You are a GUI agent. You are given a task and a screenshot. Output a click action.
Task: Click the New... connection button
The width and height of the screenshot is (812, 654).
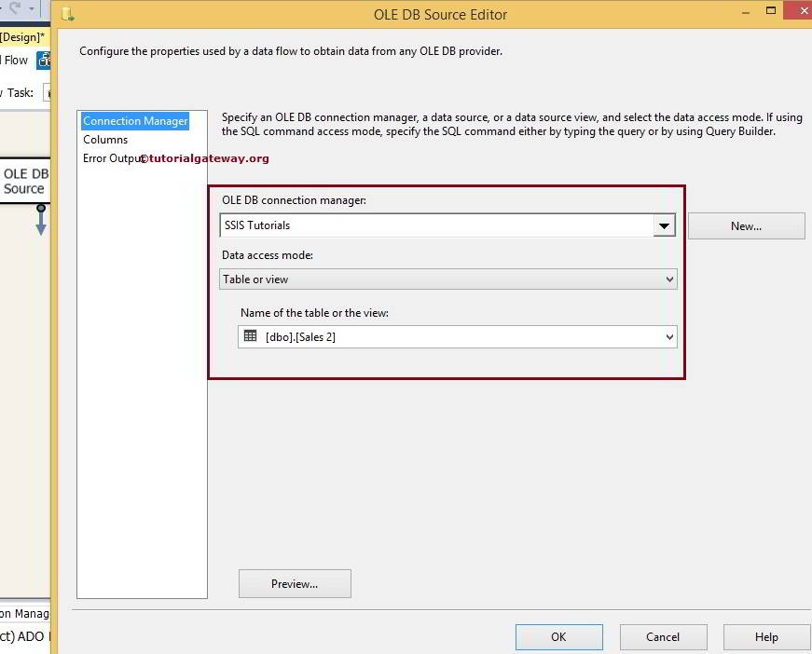click(x=746, y=225)
